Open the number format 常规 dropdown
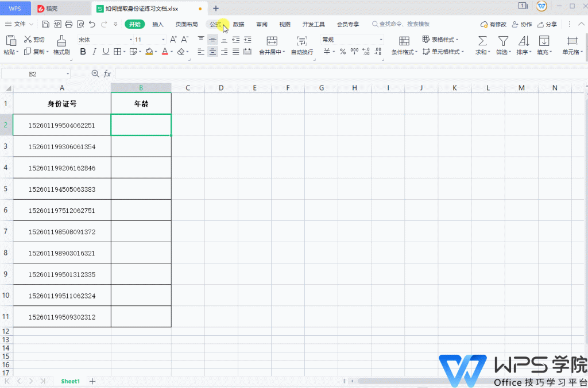The height and width of the screenshot is (388, 588). [381, 40]
